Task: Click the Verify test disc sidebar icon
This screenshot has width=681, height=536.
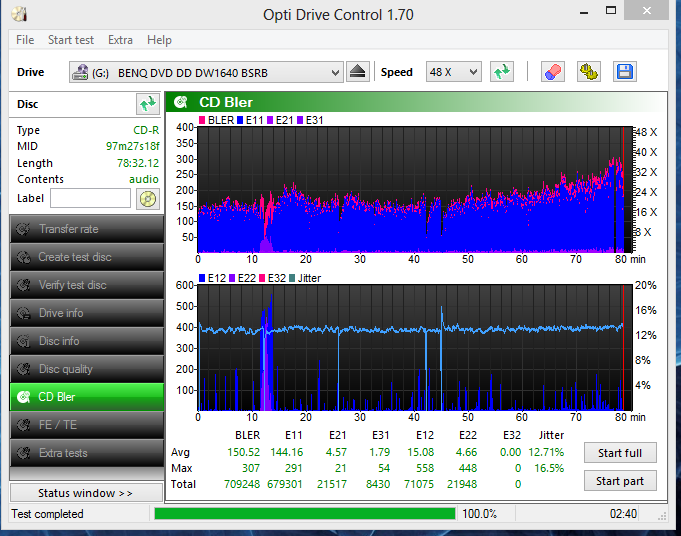Action: click(x=23, y=285)
